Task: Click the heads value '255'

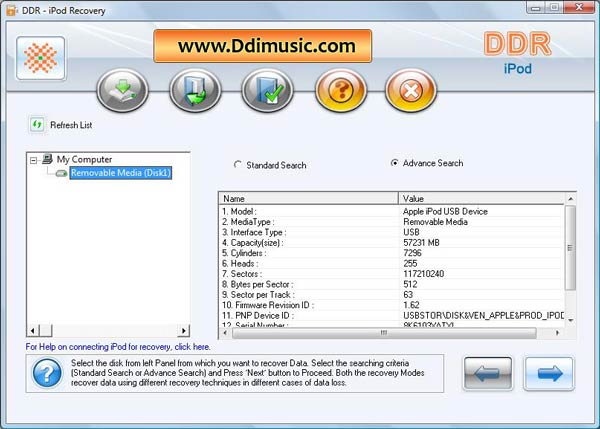Action: pyautogui.click(x=410, y=263)
